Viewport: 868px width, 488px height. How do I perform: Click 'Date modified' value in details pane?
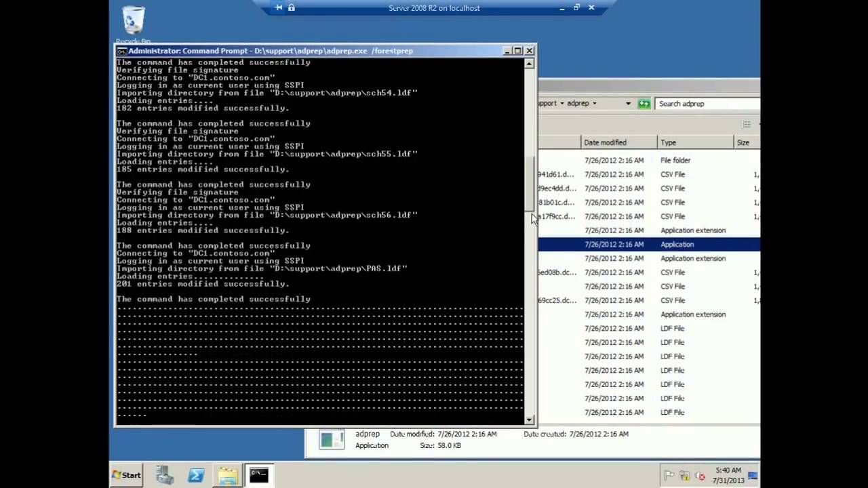pyautogui.click(x=467, y=434)
